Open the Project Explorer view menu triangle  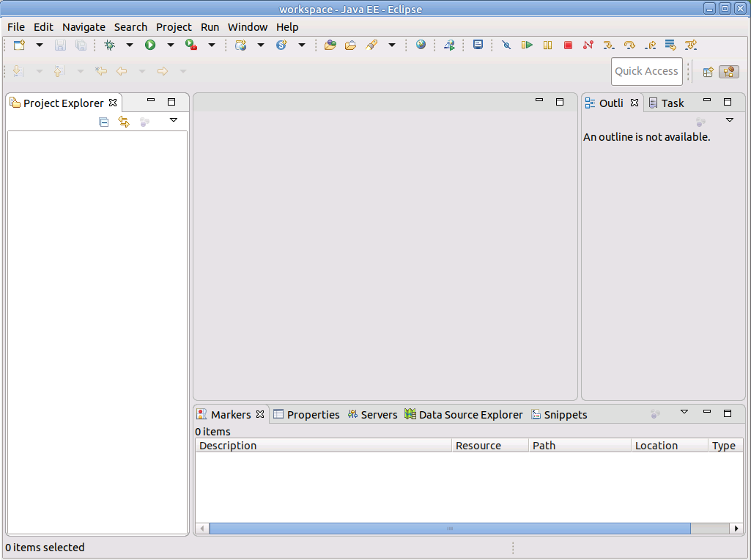coord(174,120)
